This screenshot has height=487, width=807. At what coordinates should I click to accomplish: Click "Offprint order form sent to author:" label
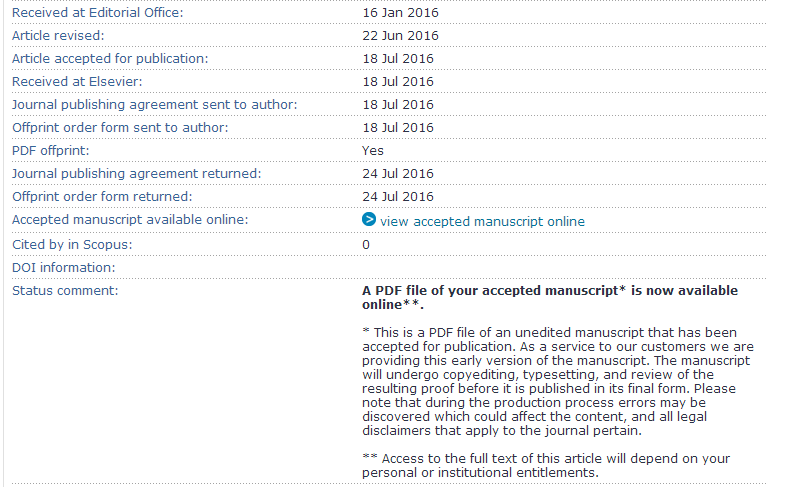[x=120, y=128]
